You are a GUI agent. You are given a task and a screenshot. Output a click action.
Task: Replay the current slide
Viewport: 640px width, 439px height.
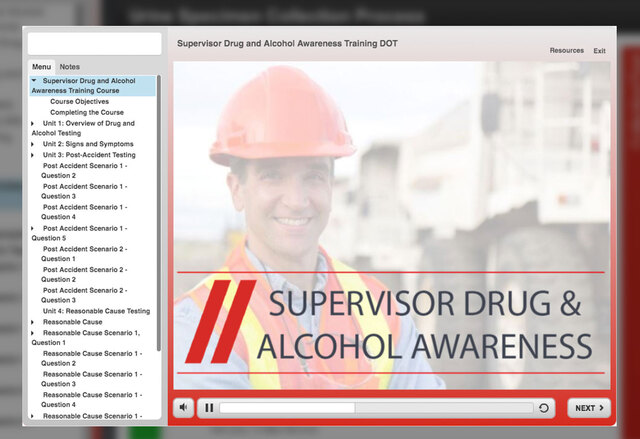543,408
